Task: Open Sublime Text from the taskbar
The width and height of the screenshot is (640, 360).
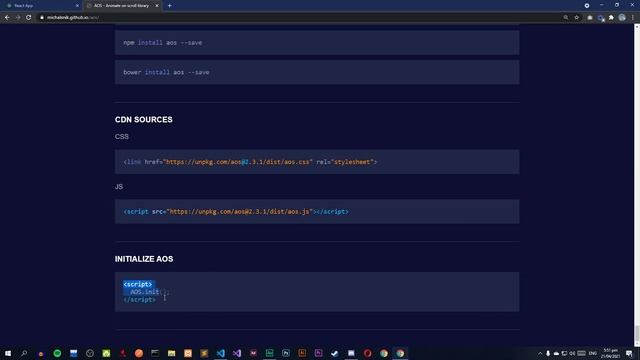Action: [204, 353]
